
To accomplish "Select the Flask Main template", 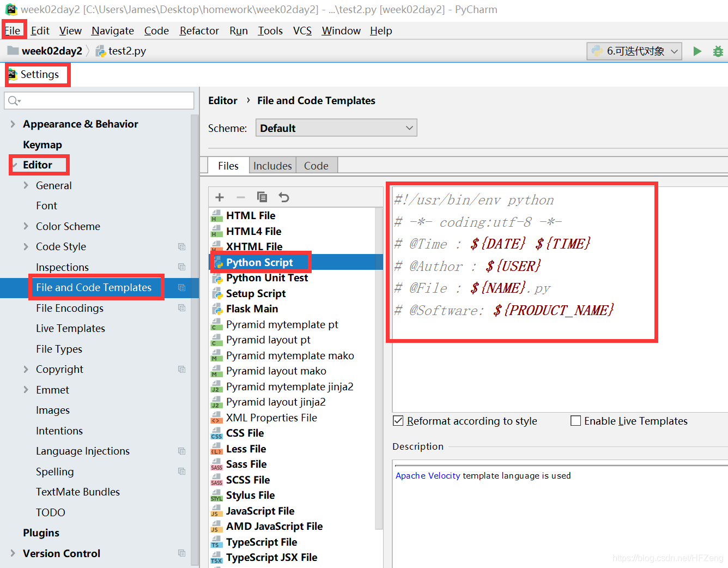I will pyautogui.click(x=252, y=309).
